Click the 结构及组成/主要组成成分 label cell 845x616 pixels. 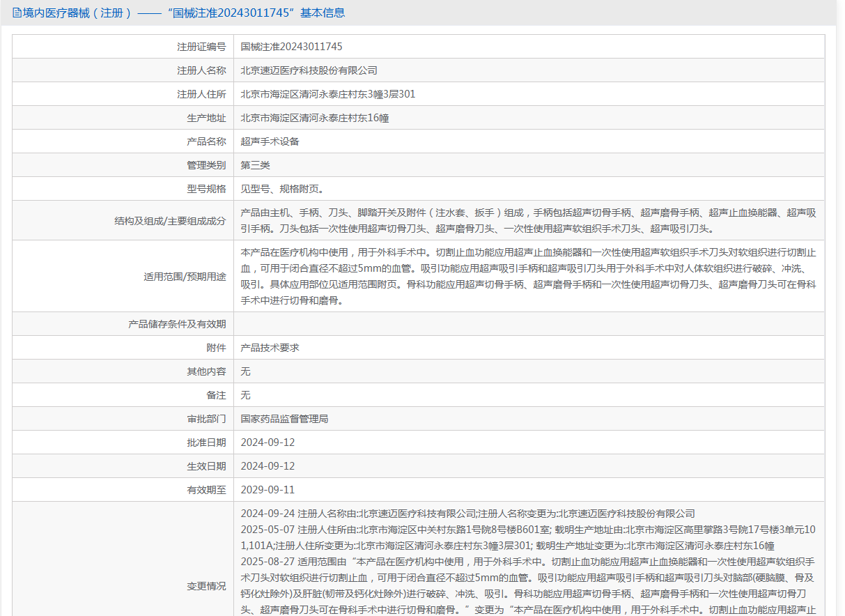(123, 221)
